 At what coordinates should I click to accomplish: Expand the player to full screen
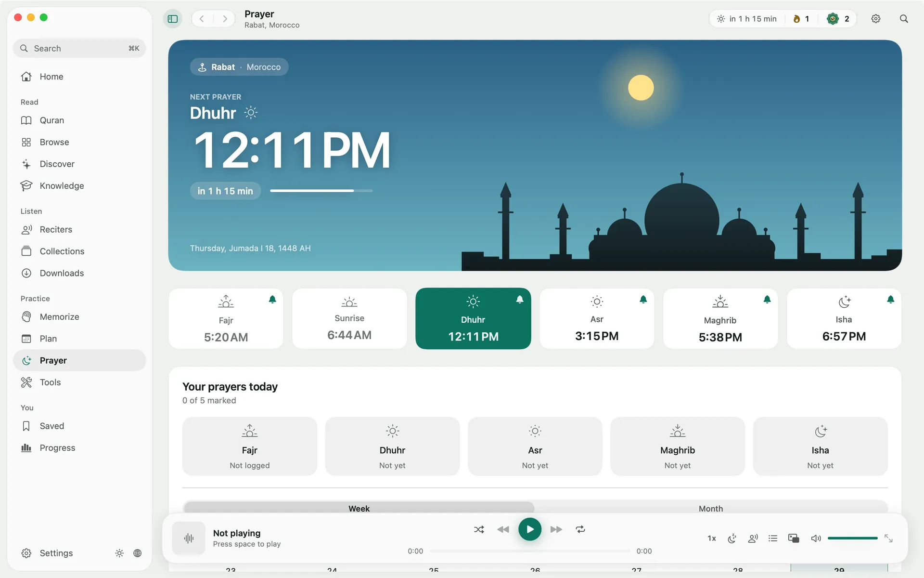pos(888,539)
